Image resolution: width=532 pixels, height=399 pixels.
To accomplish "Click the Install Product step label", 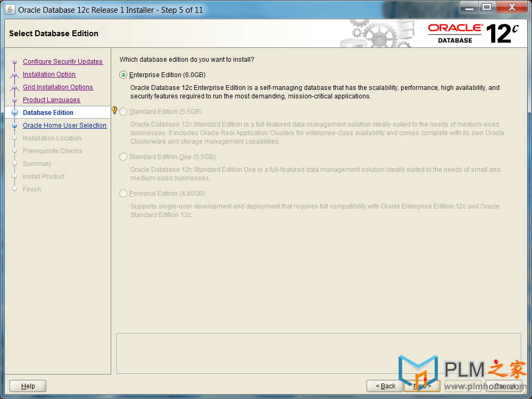I will pyautogui.click(x=44, y=177).
